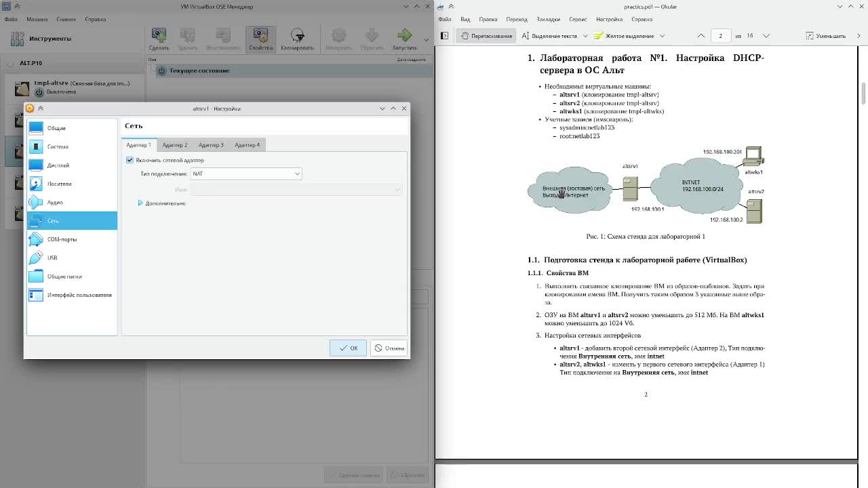Image resolution: width=868 pixels, height=488 pixels.
Task: Open the Справка menu in Okular
Action: tap(642, 20)
